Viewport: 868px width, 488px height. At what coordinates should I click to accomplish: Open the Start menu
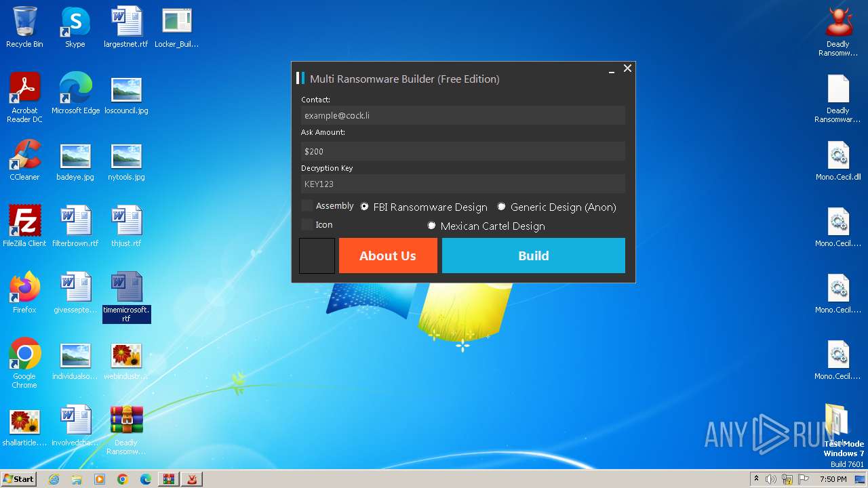coord(18,479)
